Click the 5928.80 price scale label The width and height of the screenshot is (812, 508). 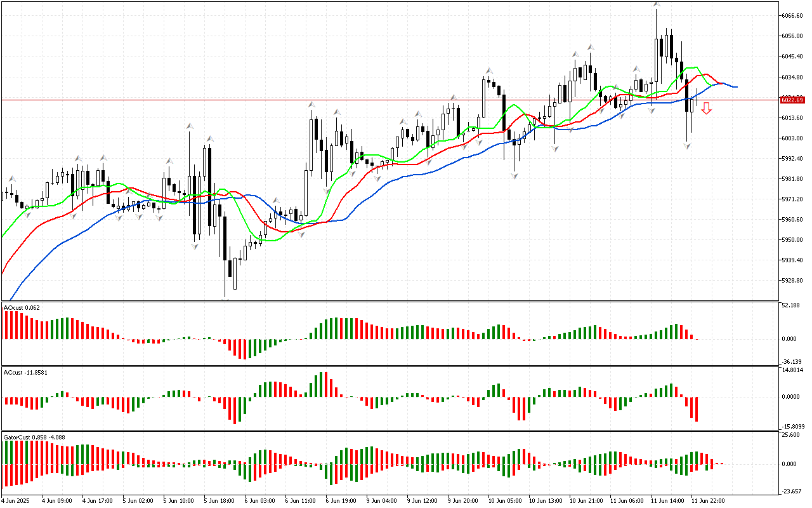(790, 280)
